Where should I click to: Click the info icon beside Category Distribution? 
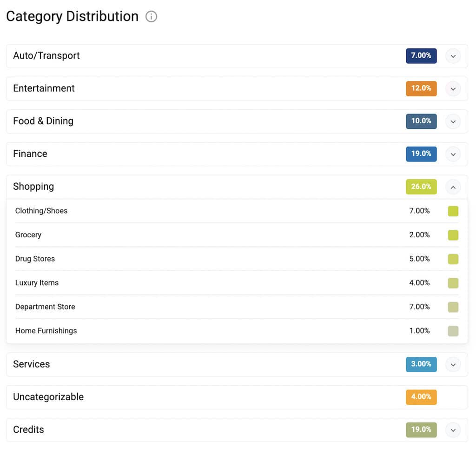point(151,16)
